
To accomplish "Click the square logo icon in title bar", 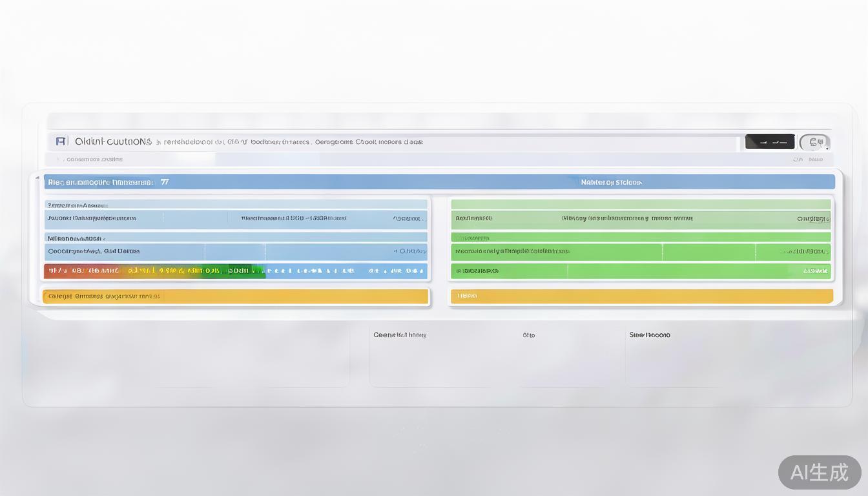I will point(61,141).
